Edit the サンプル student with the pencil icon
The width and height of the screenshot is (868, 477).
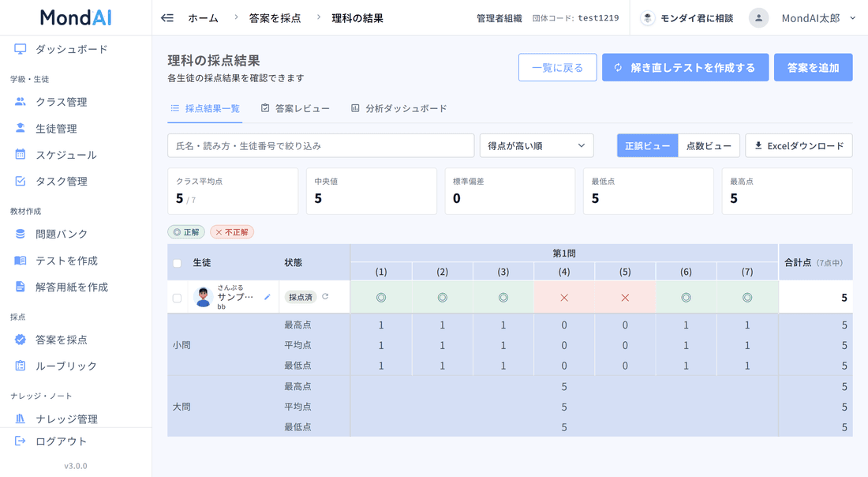click(x=268, y=298)
